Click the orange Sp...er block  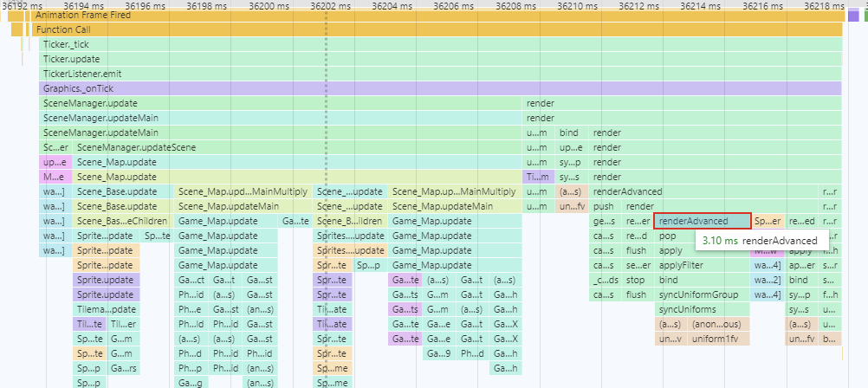[x=768, y=221]
